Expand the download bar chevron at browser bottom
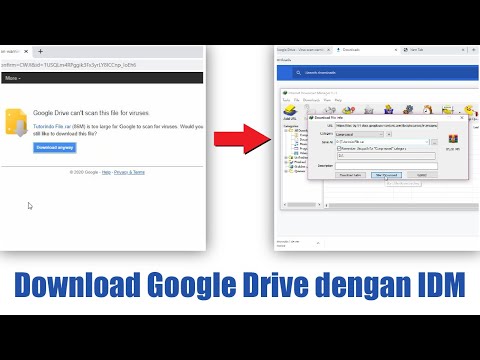 318,243
